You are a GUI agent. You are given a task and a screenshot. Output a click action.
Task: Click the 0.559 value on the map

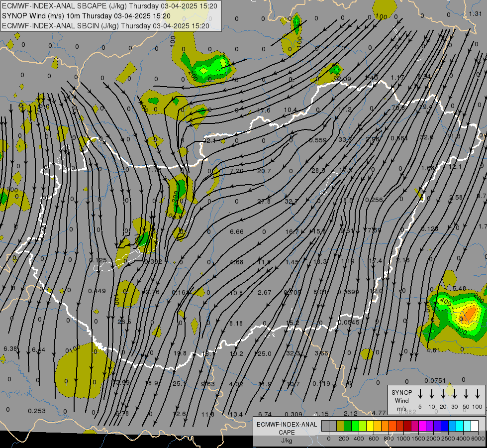(318, 140)
